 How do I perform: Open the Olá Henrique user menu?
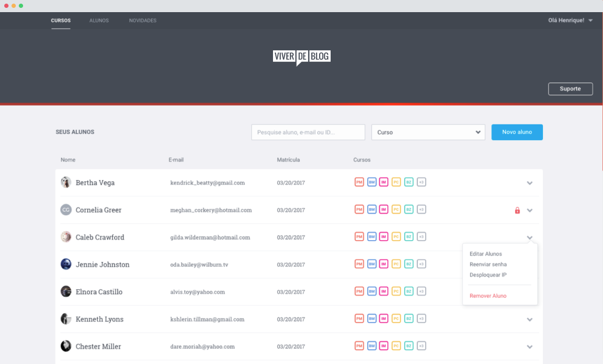coord(570,21)
